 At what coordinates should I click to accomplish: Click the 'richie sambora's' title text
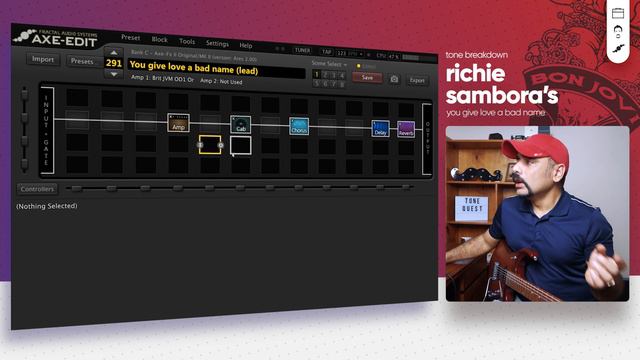pyautogui.click(x=502, y=84)
